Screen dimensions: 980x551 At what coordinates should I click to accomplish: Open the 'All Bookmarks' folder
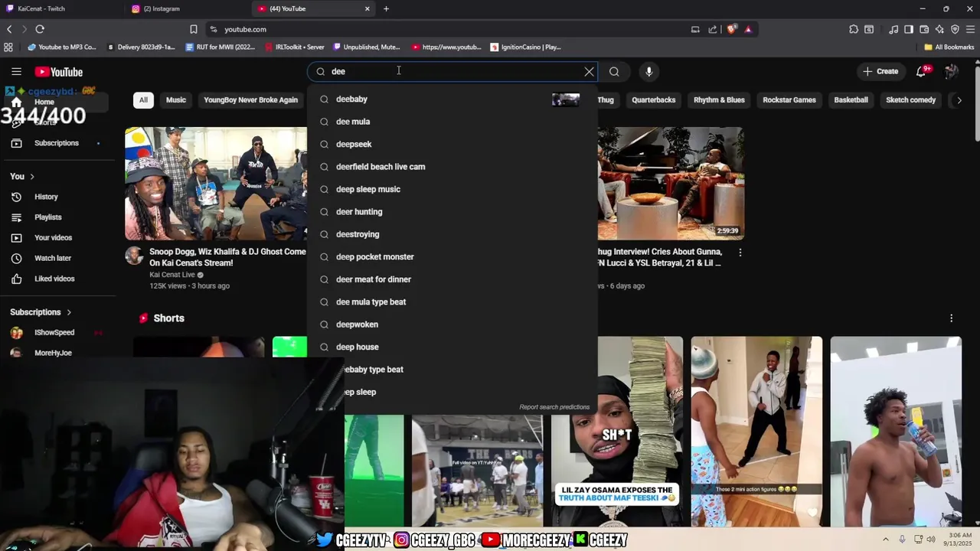pyautogui.click(x=949, y=47)
